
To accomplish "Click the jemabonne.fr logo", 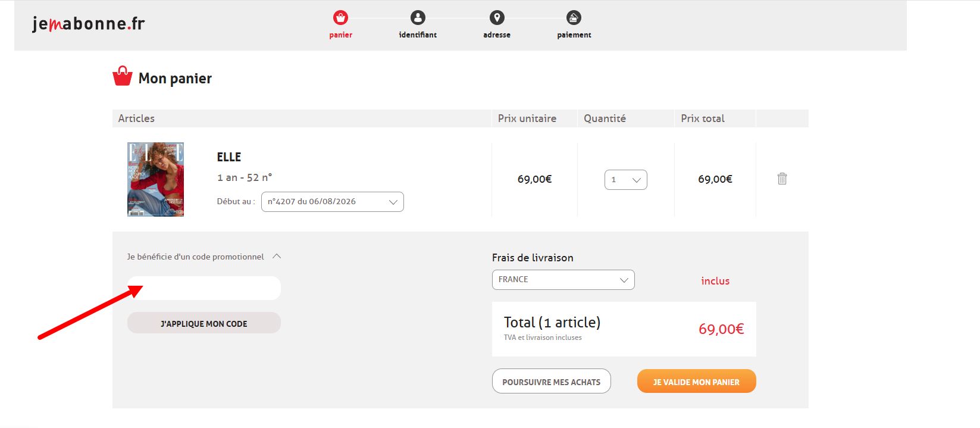I will click(x=88, y=24).
